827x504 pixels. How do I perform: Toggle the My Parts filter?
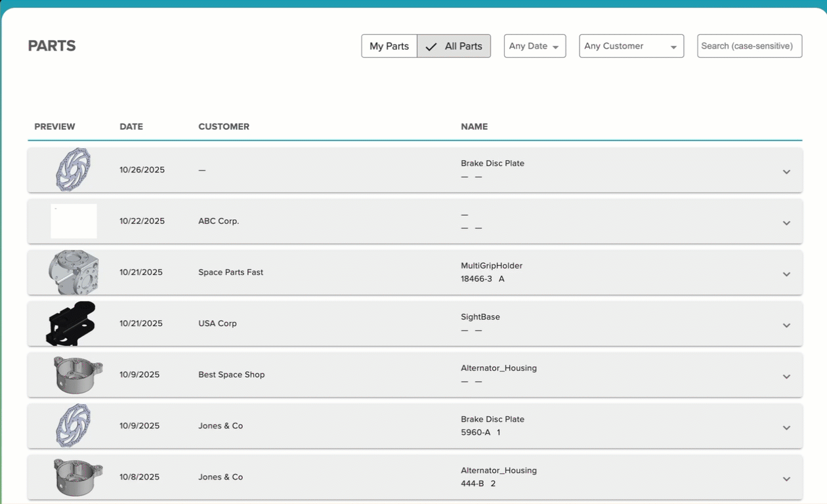pyautogui.click(x=389, y=46)
